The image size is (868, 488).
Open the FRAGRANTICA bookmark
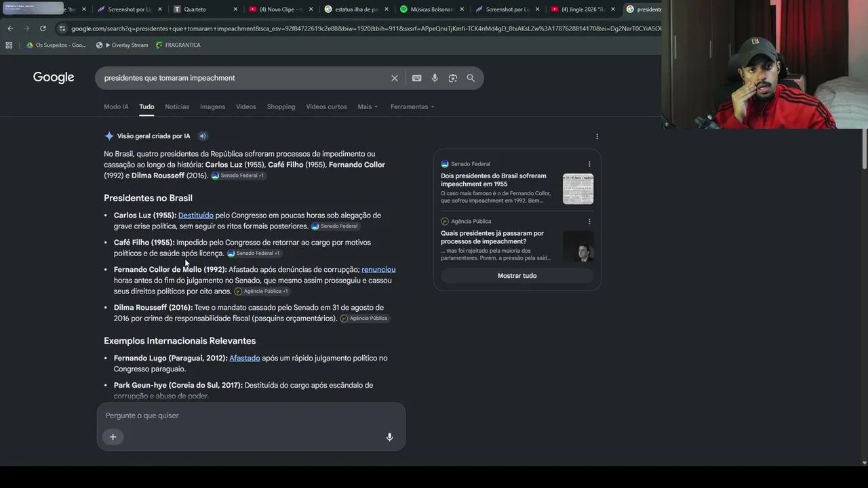coord(178,45)
